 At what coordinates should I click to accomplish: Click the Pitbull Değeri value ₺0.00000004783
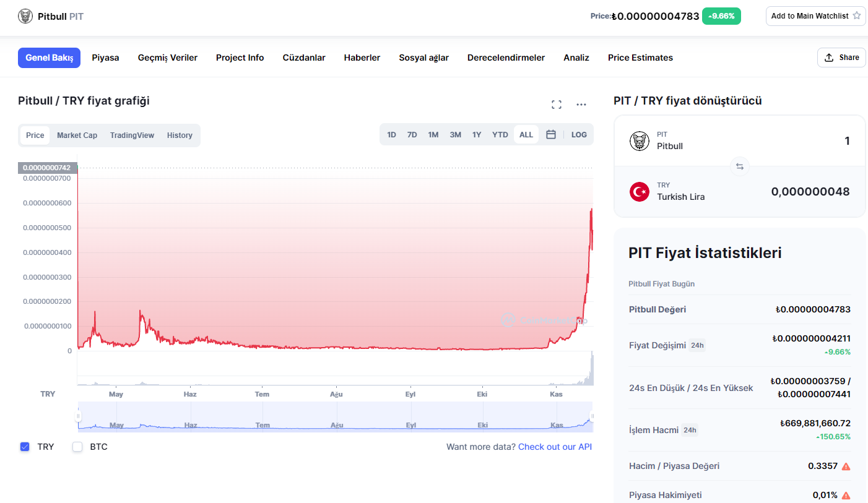(813, 309)
